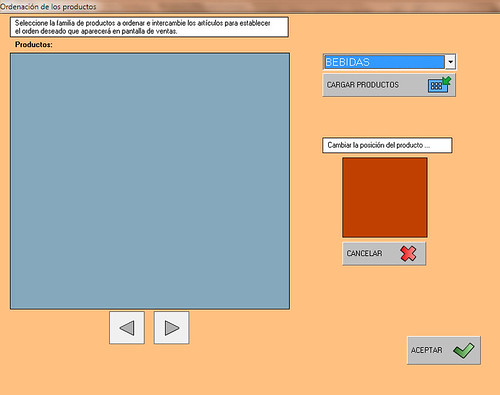Image resolution: width=500 pixels, height=395 pixels.
Task: Click the 'Productos:' label
Action: pyautogui.click(x=34, y=45)
